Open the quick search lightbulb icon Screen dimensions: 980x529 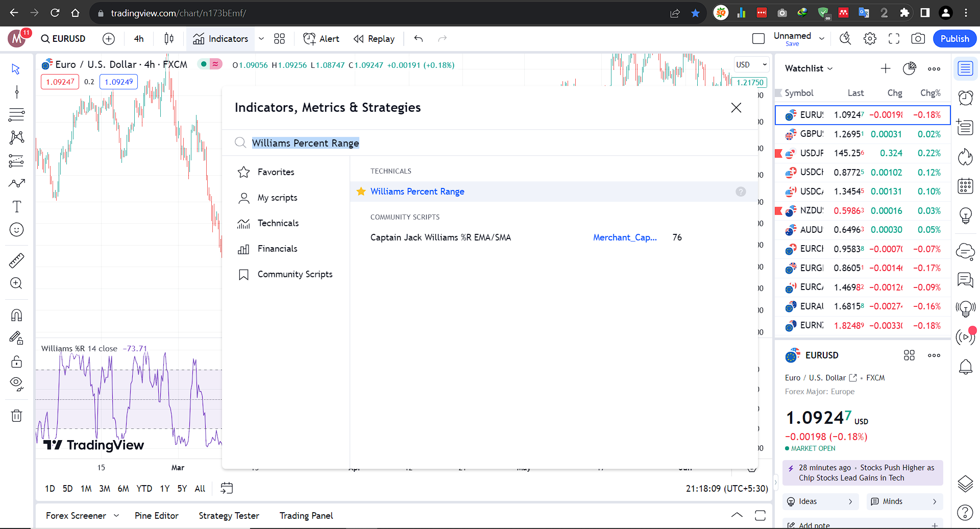pyautogui.click(x=846, y=39)
